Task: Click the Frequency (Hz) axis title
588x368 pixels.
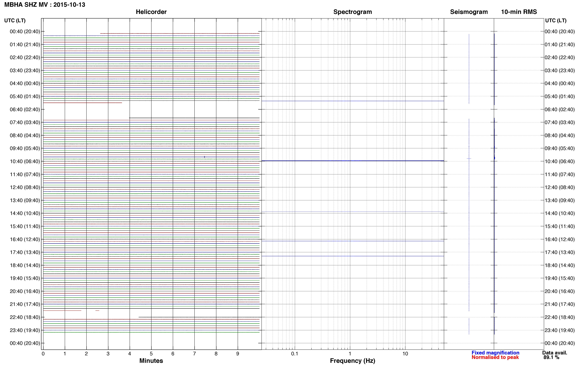Action: tap(352, 361)
